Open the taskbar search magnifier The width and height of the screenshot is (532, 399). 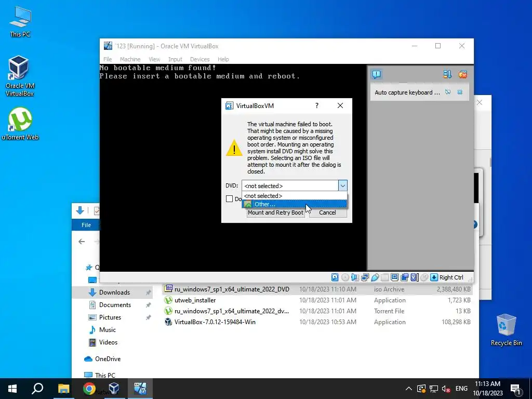pos(37,389)
